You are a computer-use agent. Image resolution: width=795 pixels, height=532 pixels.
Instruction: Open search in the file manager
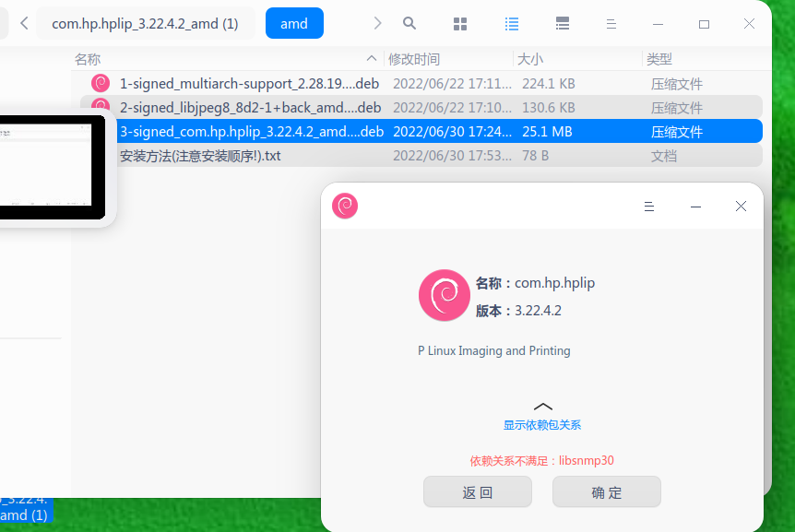tap(409, 23)
